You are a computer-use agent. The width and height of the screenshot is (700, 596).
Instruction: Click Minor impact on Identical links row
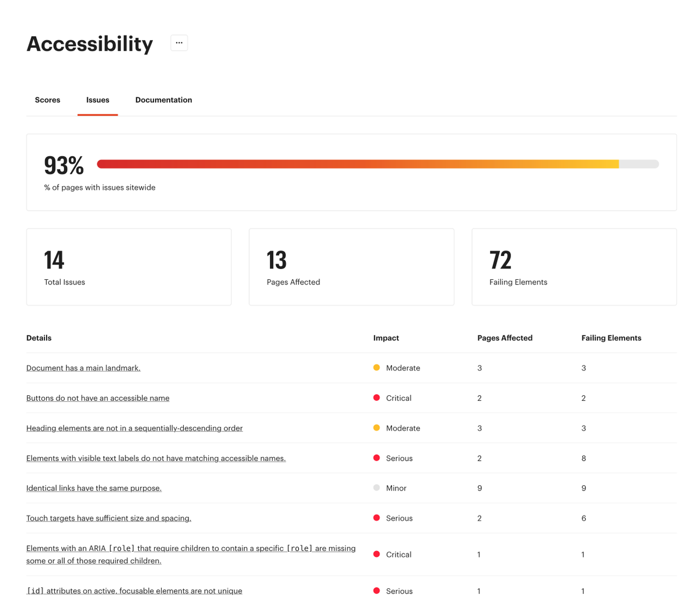[390, 488]
